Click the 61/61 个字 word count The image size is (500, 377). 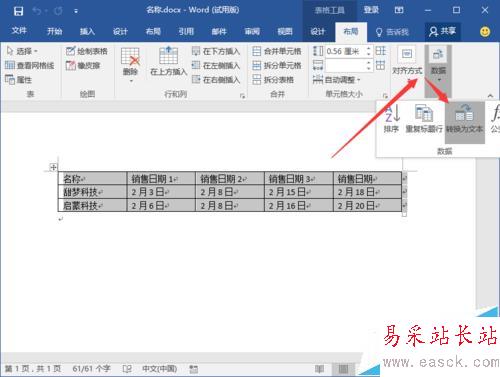point(91,368)
